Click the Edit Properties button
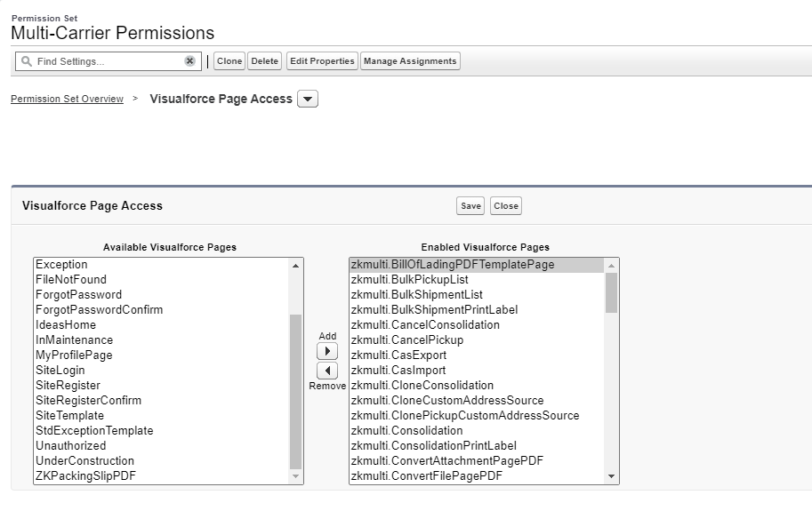Screen dimensions: 812x511 (322, 61)
